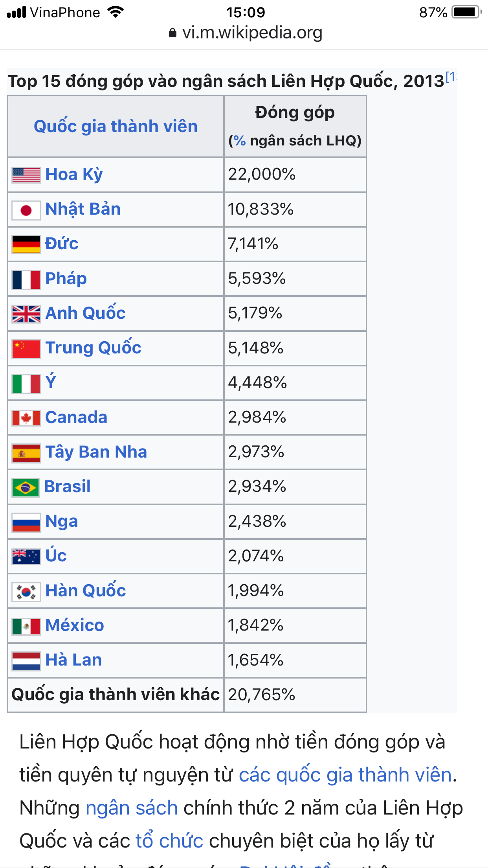Tap the Brazil flag icon

(26, 487)
